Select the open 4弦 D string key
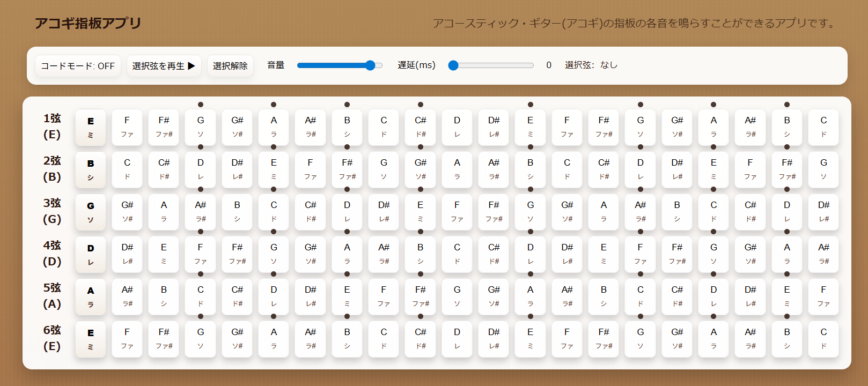 91,255
